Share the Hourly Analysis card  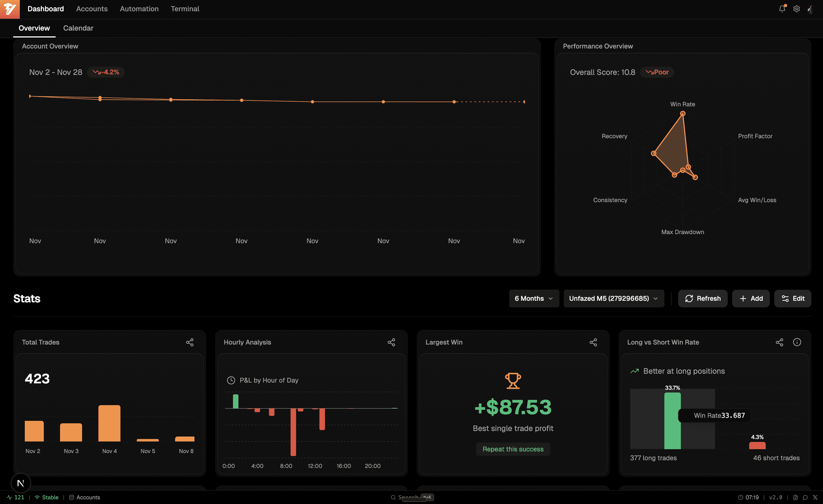(x=391, y=342)
